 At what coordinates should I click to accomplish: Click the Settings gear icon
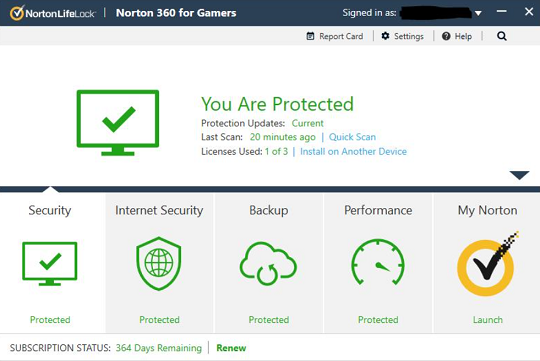coord(385,36)
